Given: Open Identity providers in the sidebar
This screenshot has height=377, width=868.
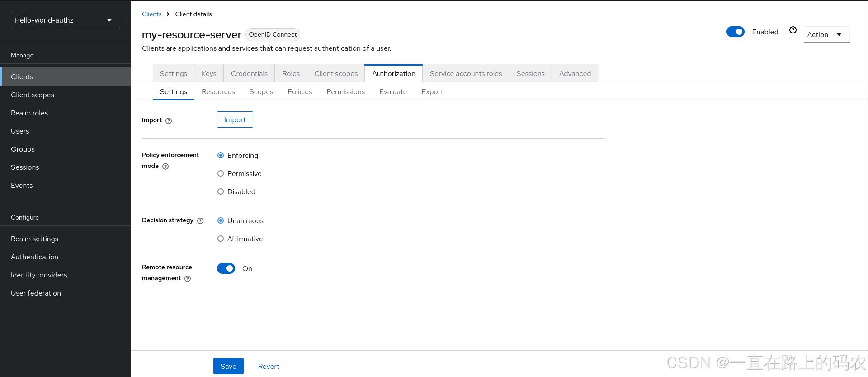Looking at the screenshot, I should [x=66, y=275].
